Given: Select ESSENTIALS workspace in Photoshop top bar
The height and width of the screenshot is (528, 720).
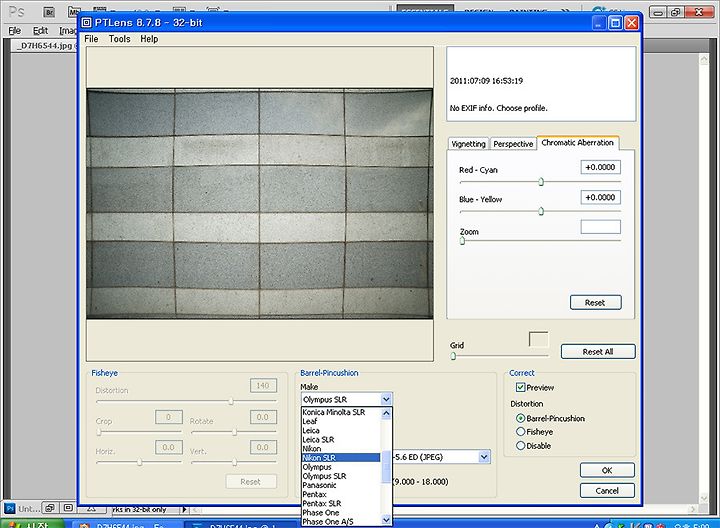Looking at the screenshot, I should click(x=425, y=10).
